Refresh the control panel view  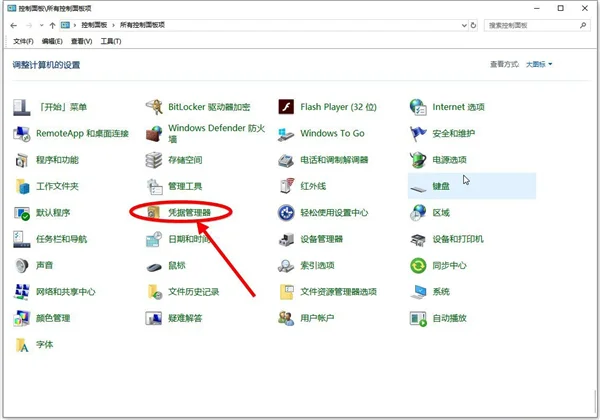473,25
